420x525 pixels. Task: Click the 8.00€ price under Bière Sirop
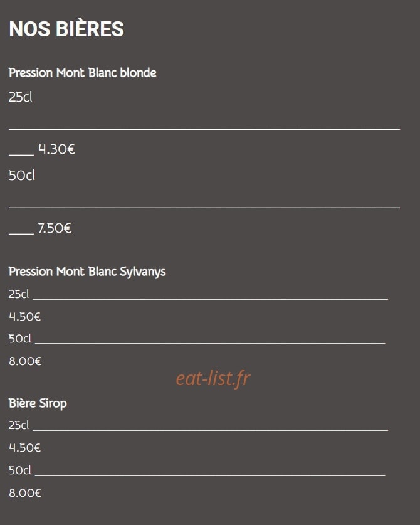[25, 493]
